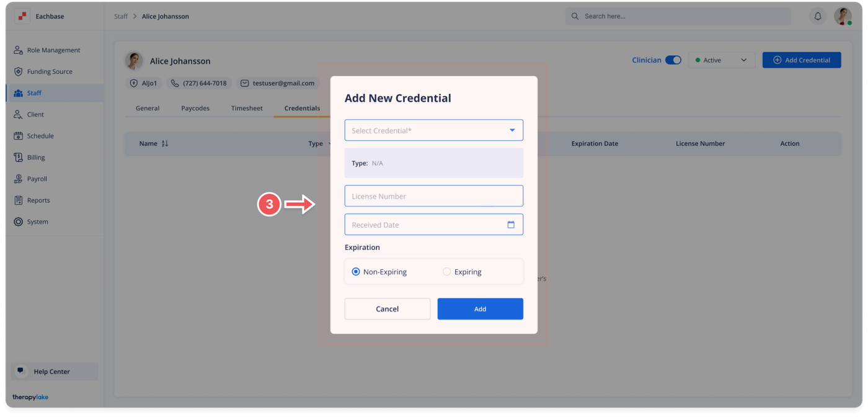Select the Non-Expiring radio option
This screenshot has width=868, height=417.
click(x=356, y=272)
